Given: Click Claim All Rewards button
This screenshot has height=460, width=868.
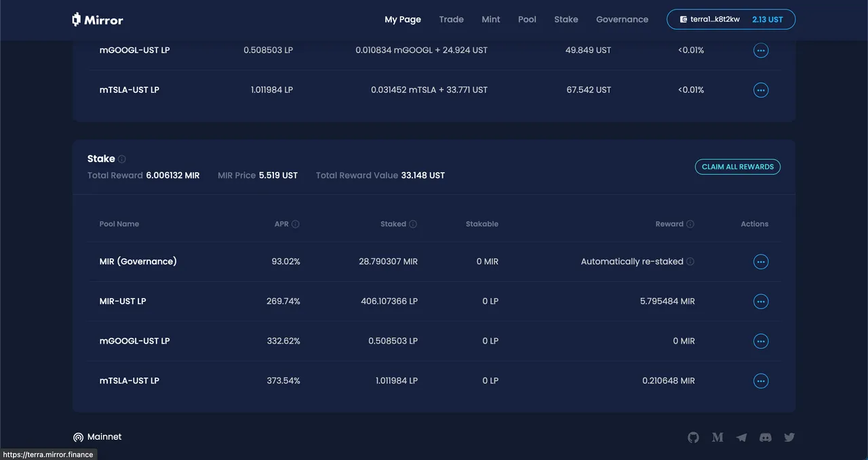Looking at the screenshot, I should 738,167.
